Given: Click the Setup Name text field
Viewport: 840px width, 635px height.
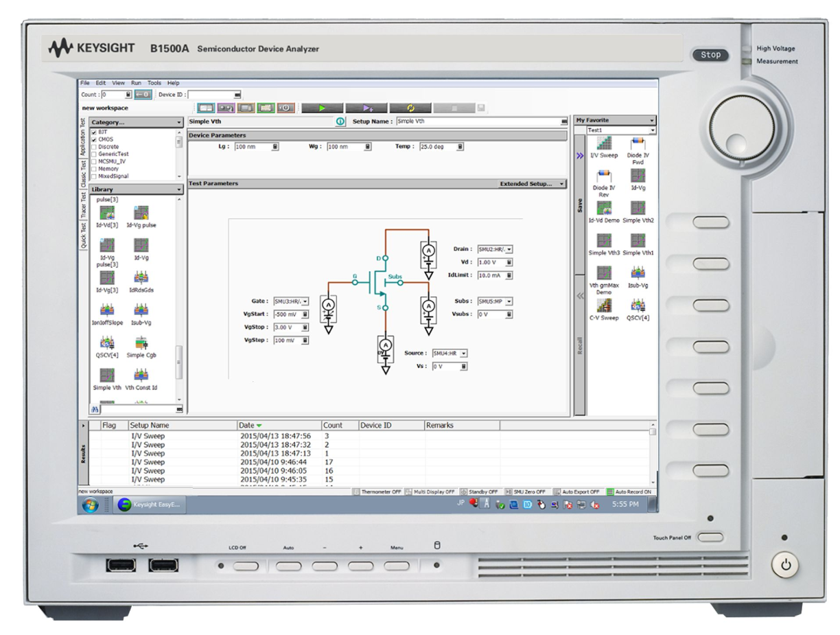Looking at the screenshot, I should point(482,122).
